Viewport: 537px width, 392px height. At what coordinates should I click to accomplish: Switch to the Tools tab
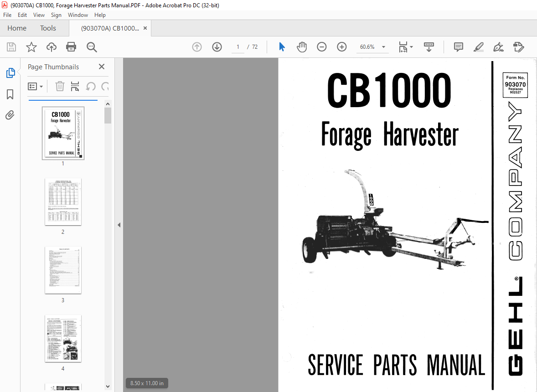pos(48,28)
